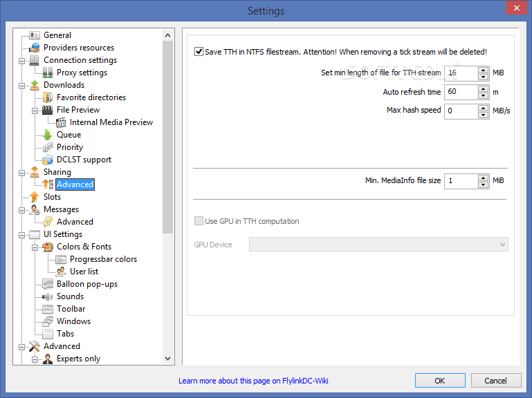Click the OK button
The height and width of the screenshot is (398, 532).
(x=440, y=380)
